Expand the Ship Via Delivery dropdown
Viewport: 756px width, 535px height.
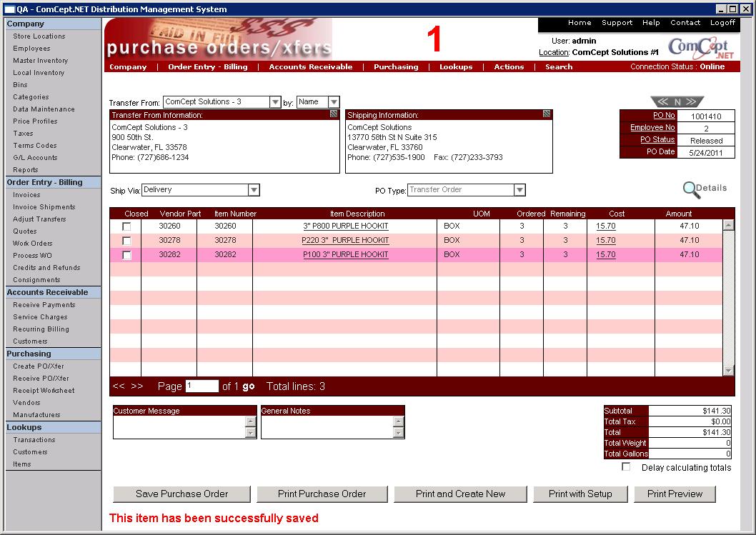click(x=254, y=190)
